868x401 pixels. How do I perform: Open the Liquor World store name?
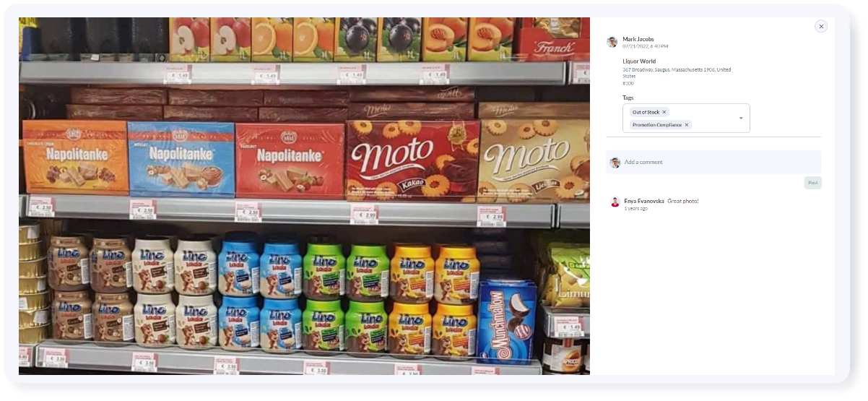click(x=639, y=61)
